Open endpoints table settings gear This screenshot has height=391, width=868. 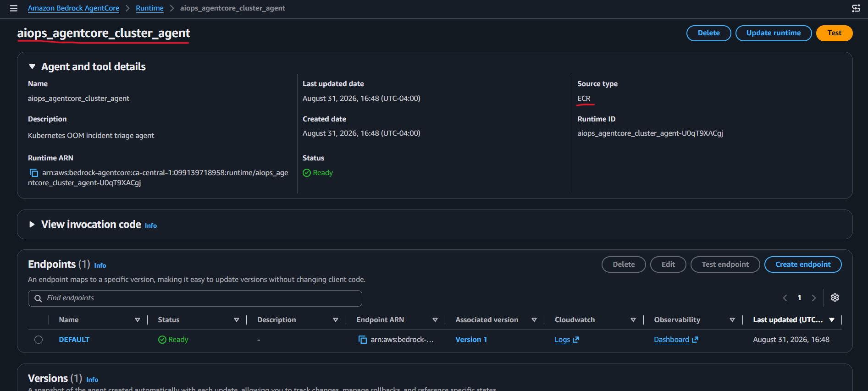[835, 297]
